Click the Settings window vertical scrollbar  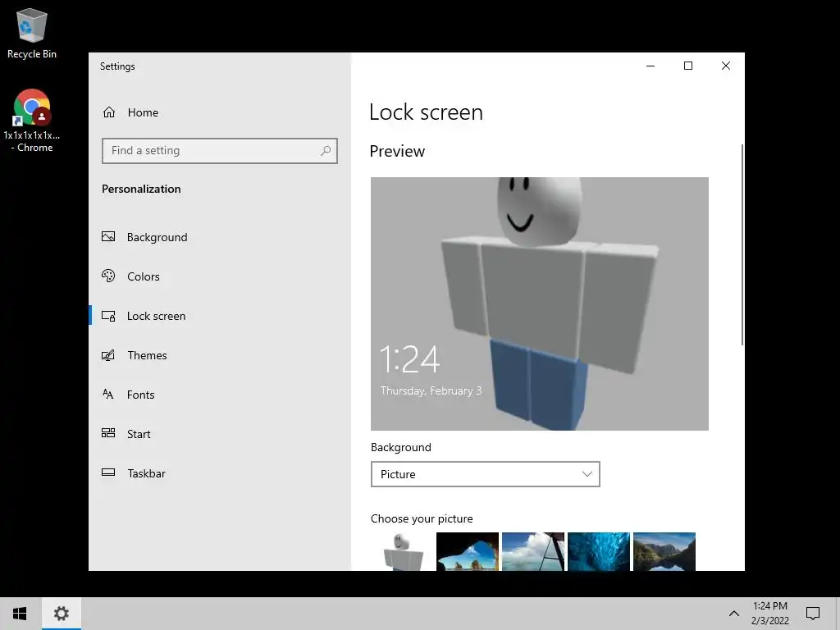pos(742,244)
